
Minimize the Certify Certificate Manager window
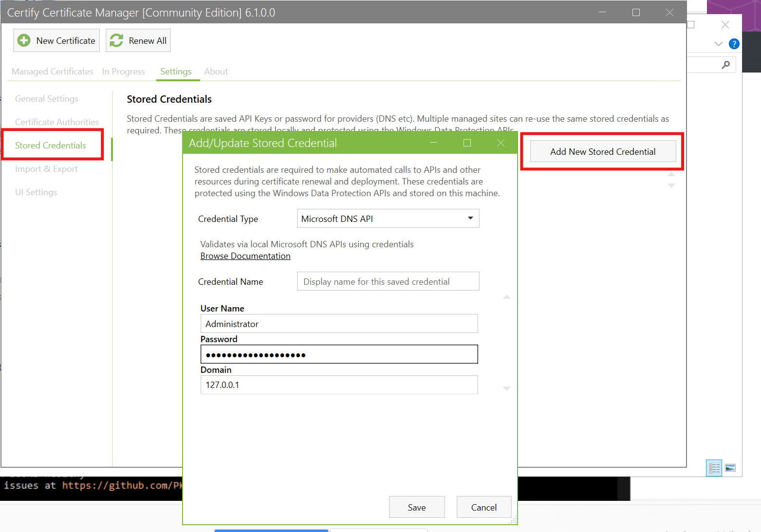pyautogui.click(x=602, y=13)
